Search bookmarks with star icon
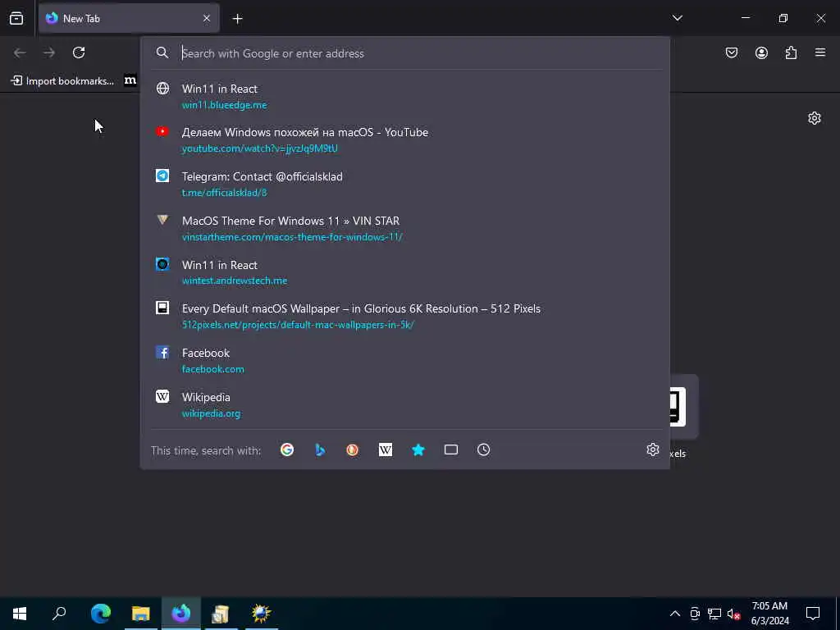This screenshot has width=840, height=630. pos(418,450)
